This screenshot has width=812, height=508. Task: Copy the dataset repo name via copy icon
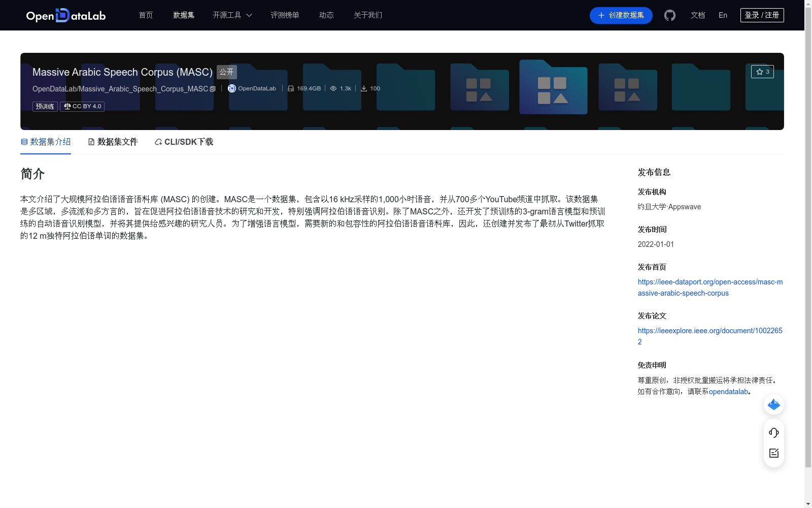(x=213, y=88)
